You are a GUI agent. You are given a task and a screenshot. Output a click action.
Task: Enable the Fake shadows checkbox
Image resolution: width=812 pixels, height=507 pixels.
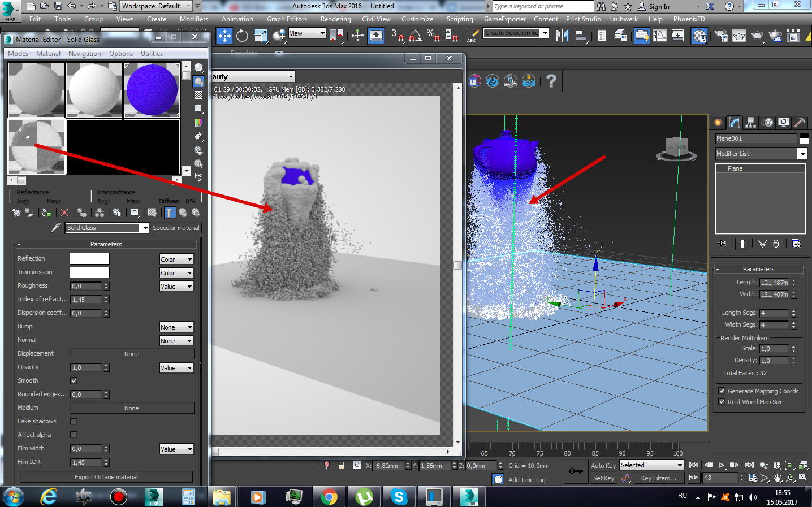(74, 421)
